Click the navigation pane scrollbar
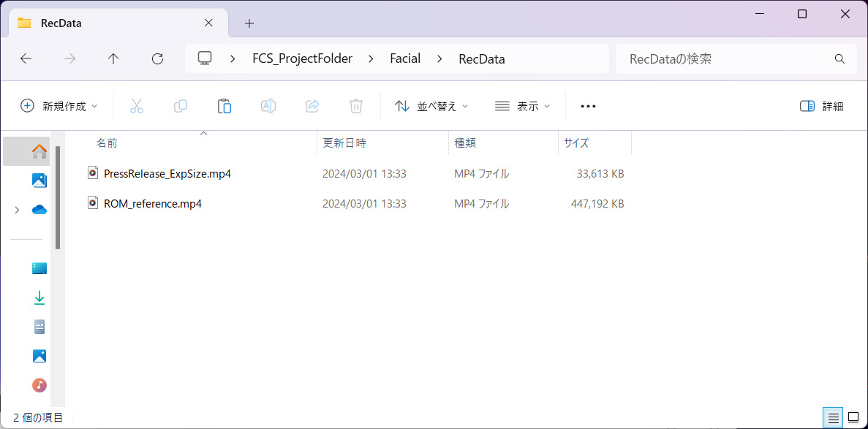This screenshot has height=429, width=868. [58, 197]
